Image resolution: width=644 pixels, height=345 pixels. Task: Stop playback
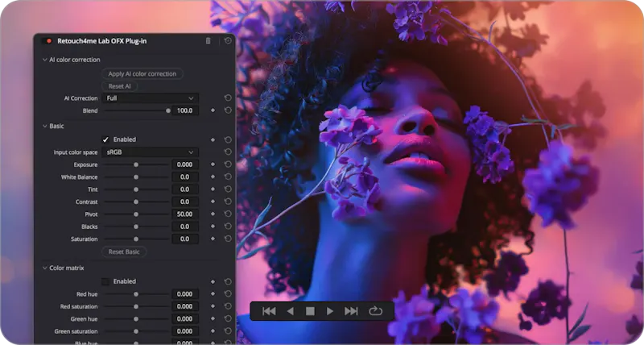click(x=310, y=311)
